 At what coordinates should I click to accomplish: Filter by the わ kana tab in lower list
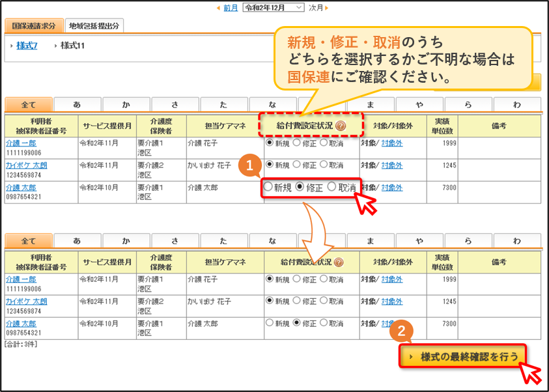[517, 241]
